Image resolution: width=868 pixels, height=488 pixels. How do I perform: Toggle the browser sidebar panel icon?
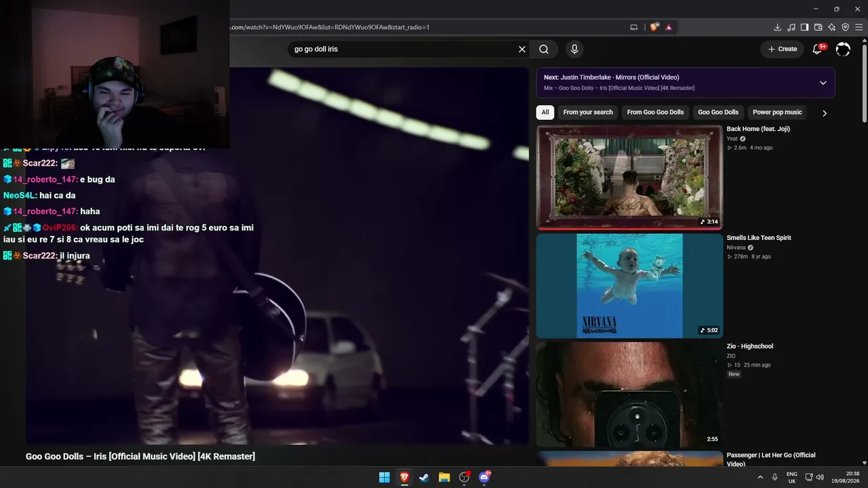coord(804,27)
